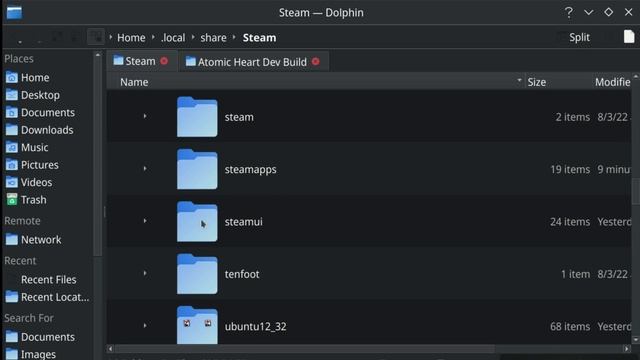This screenshot has width=640, height=360.
Task: Sort by the Modified column header
Action: tap(612, 82)
